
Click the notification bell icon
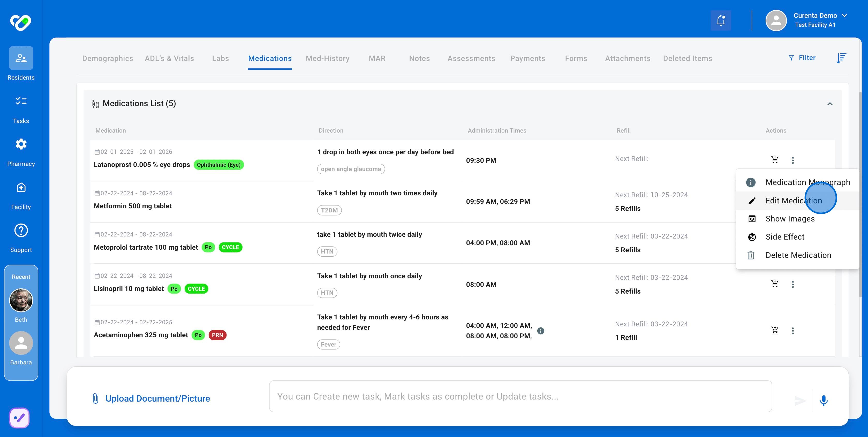[x=721, y=20]
